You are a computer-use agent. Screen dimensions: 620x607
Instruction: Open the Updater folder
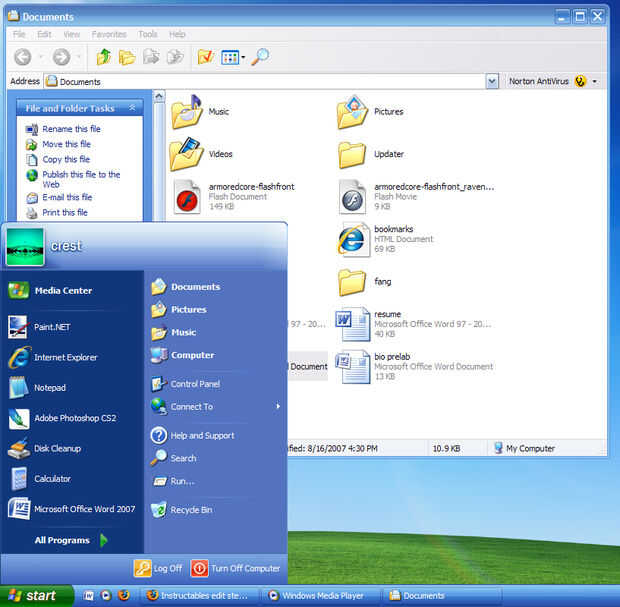(x=371, y=154)
